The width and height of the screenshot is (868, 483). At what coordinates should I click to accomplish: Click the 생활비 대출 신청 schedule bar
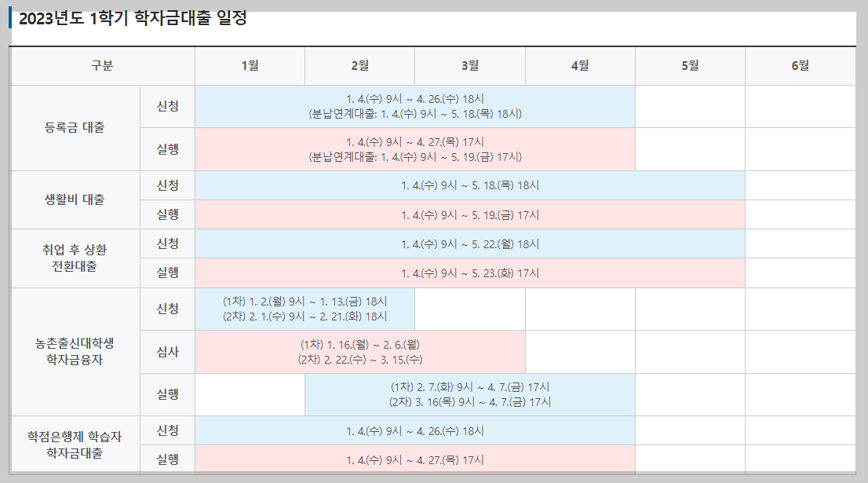point(469,185)
